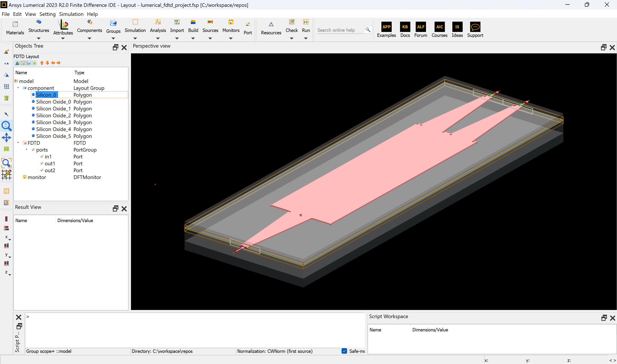Toggle the Safe-mode checkbox

pos(344,351)
